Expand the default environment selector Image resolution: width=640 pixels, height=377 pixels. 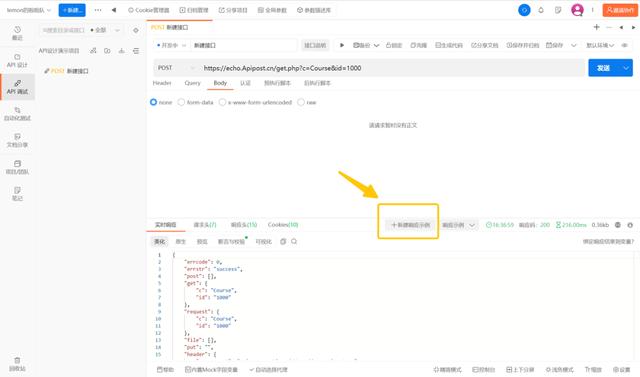(x=600, y=45)
